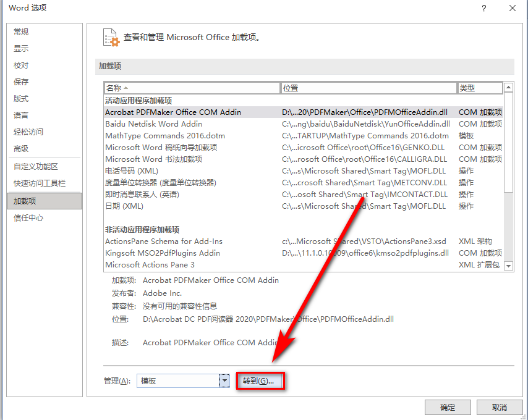Select Acrobat PDFMaker Office COM Addin row
The width and height of the screenshot is (528, 420).
304,112
